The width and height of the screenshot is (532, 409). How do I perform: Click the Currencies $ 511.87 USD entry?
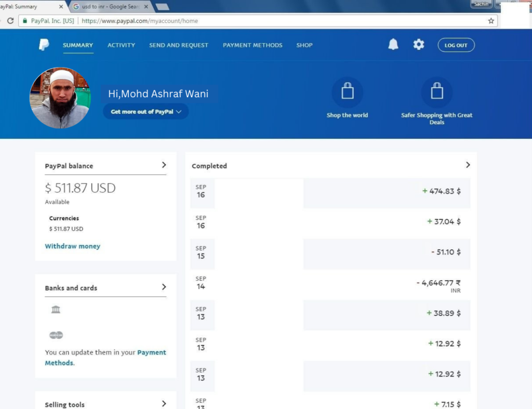[66, 229]
